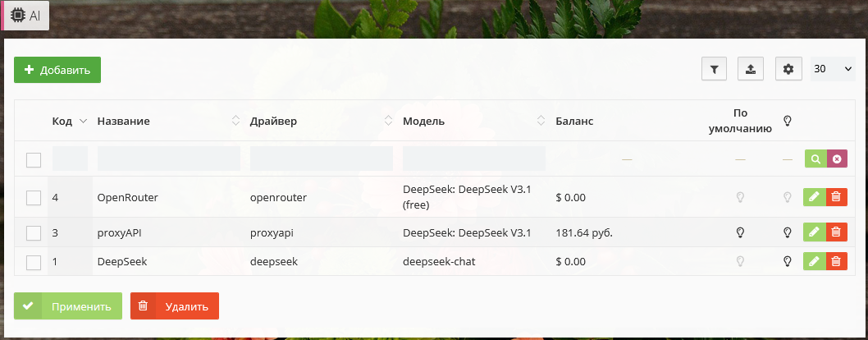This screenshot has height=340, width=868.
Task: Open table settings gear icon
Action: pyautogui.click(x=788, y=69)
